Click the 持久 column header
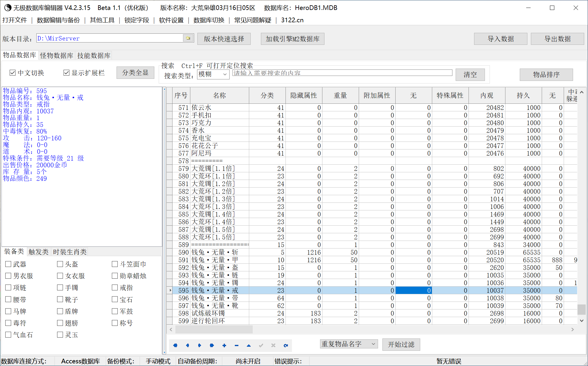 [x=523, y=95]
